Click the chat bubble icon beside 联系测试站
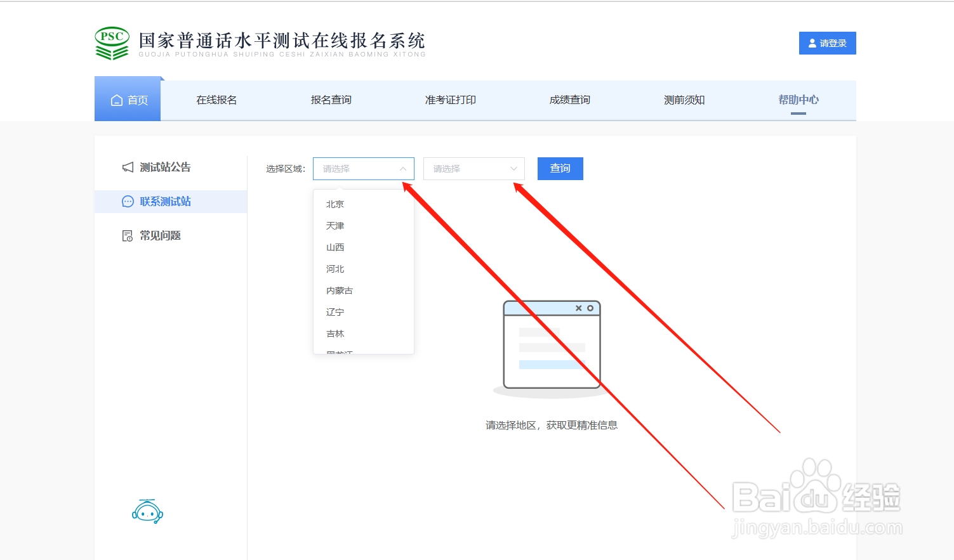 128,202
